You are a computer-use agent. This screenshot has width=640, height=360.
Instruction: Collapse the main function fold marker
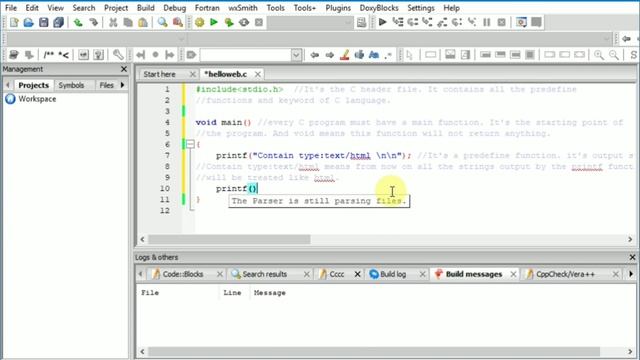190,144
